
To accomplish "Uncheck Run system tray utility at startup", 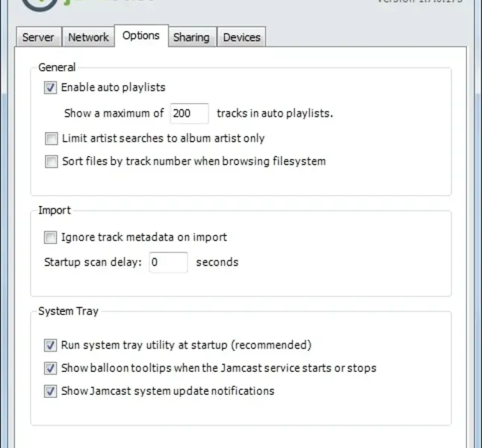I will [51, 345].
